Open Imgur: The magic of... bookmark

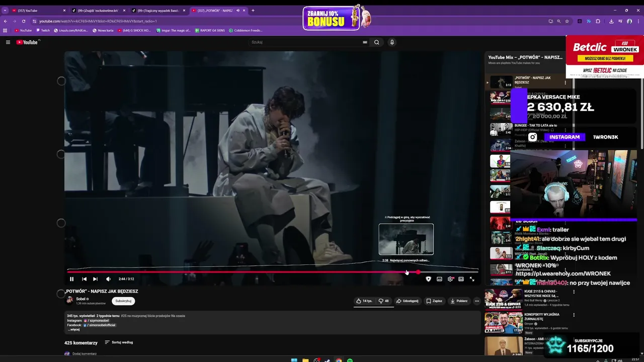click(x=174, y=30)
